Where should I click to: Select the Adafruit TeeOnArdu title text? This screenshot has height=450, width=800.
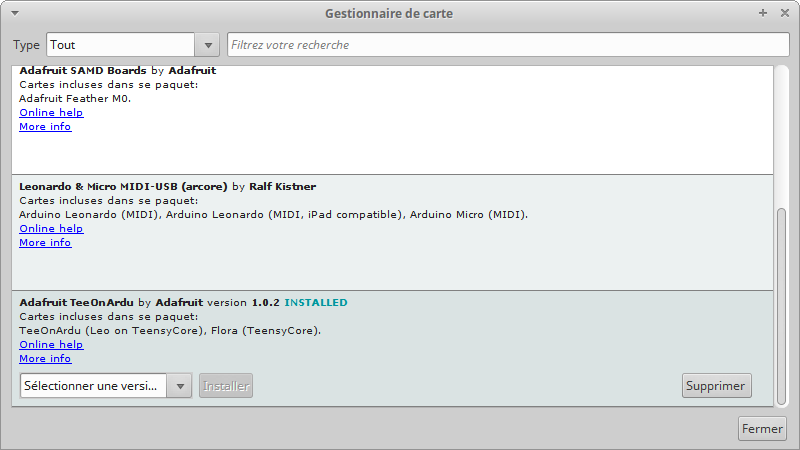pos(77,303)
